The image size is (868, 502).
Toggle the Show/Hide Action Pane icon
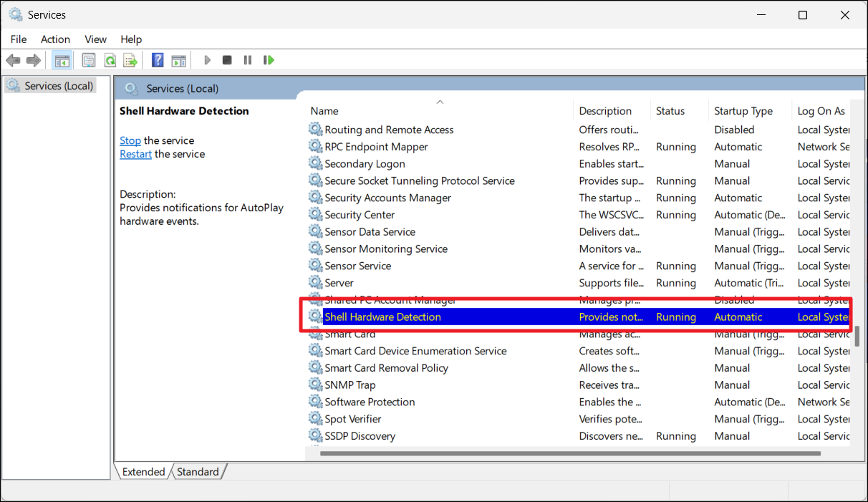click(x=178, y=60)
